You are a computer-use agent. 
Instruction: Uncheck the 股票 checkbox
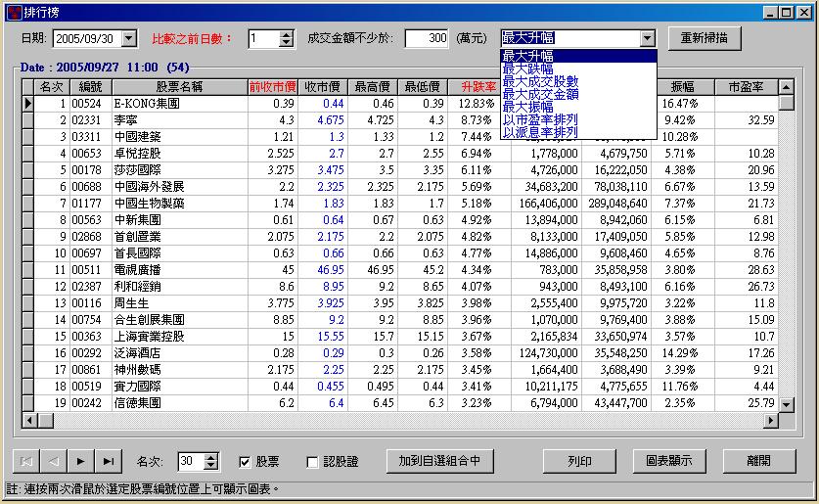[x=245, y=462]
